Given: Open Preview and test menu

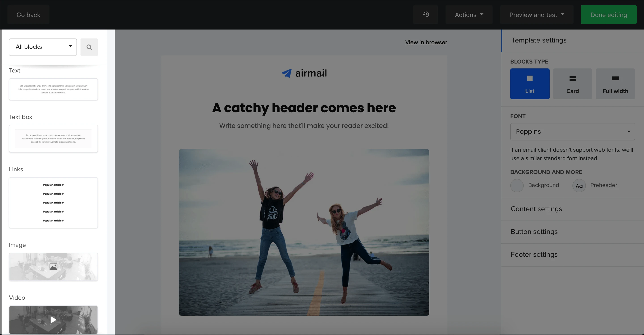Looking at the screenshot, I should click(x=536, y=15).
